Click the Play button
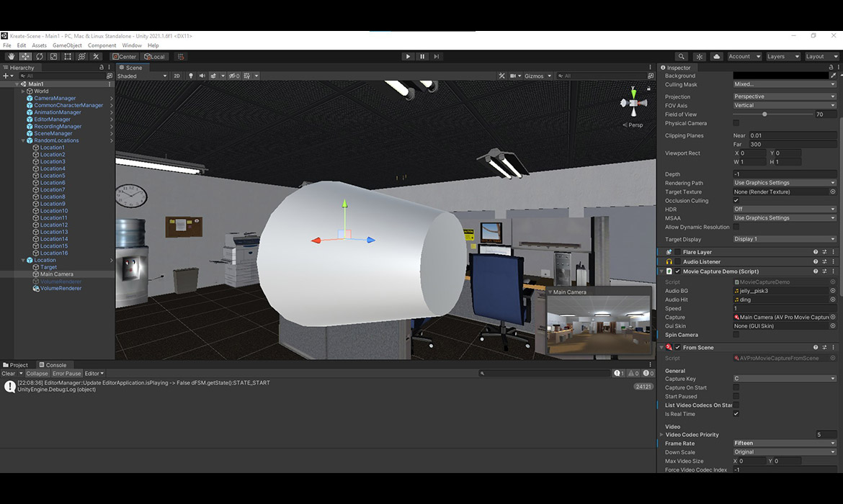This screenshot has height=504, width=843. (408, 56)
